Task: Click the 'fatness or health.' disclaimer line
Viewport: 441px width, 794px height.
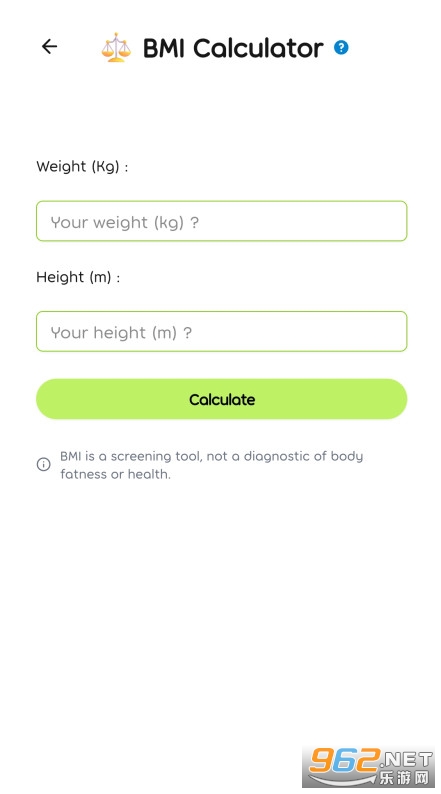Action: tap(115, 474)
